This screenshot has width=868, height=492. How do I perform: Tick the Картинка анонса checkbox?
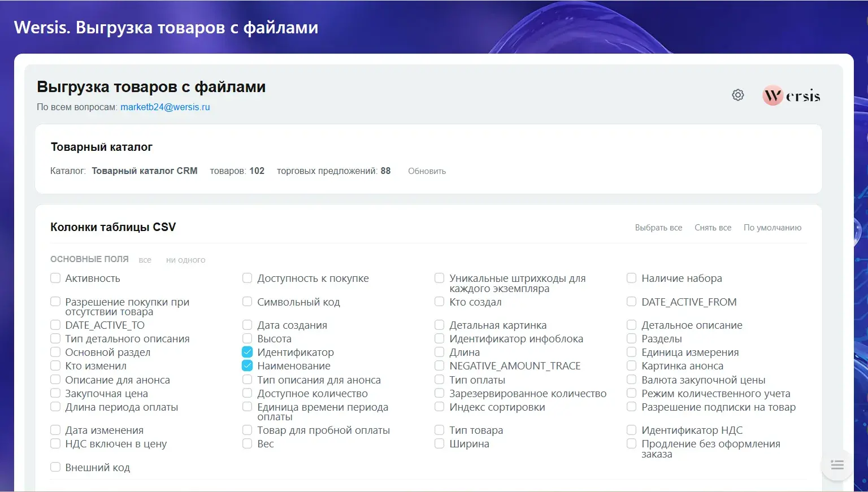(x=632, y=365)
